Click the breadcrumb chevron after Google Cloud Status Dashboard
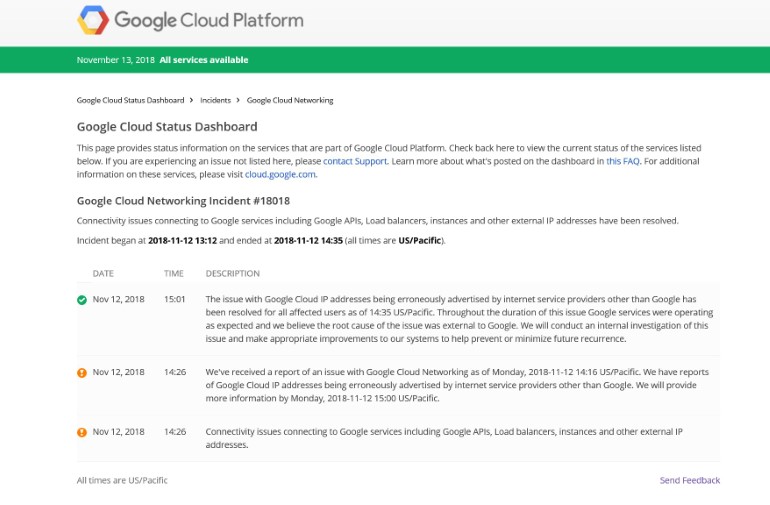 click(191, 100)
